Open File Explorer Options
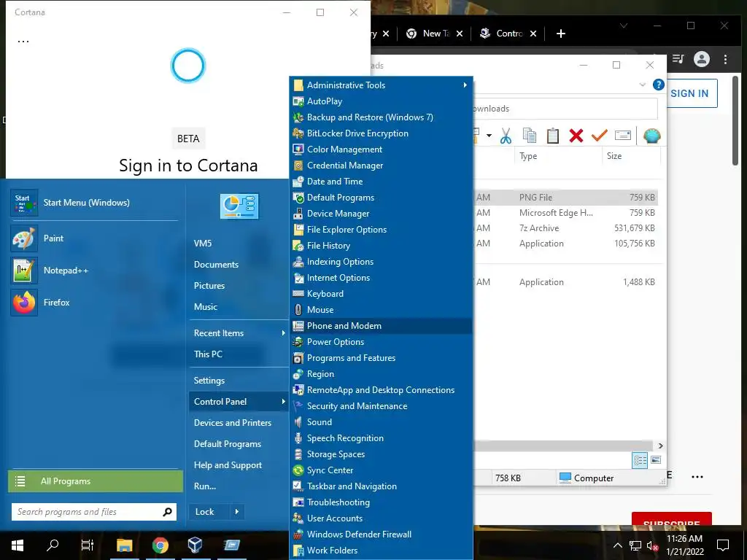This screenshot has width=747, height=560. tap(381, 230)
